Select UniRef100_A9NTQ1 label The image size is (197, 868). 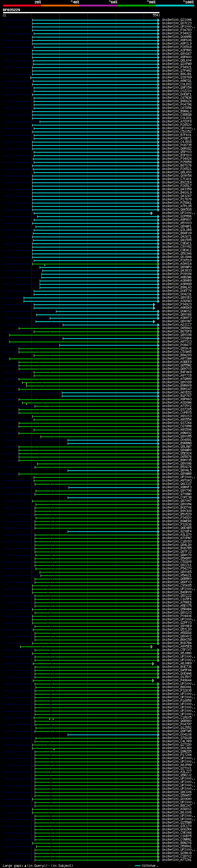177,81
